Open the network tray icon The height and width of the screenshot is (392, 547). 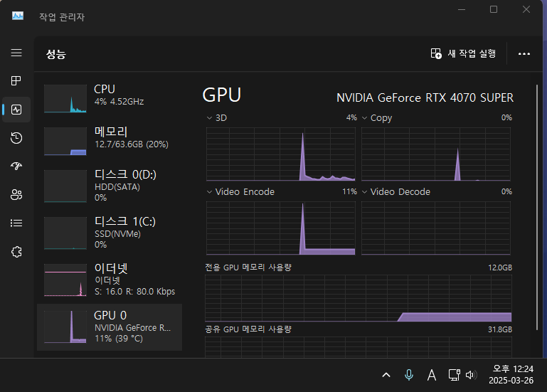455,375
